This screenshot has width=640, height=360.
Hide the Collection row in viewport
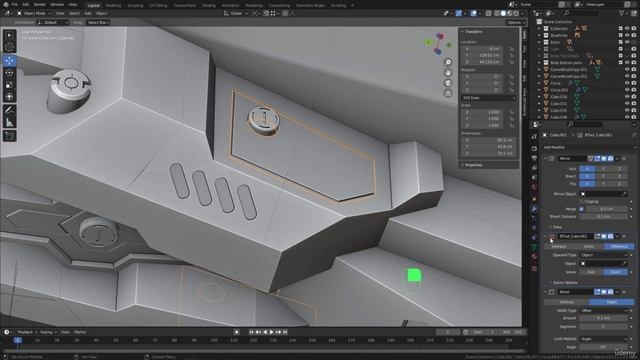coord(627,29)
